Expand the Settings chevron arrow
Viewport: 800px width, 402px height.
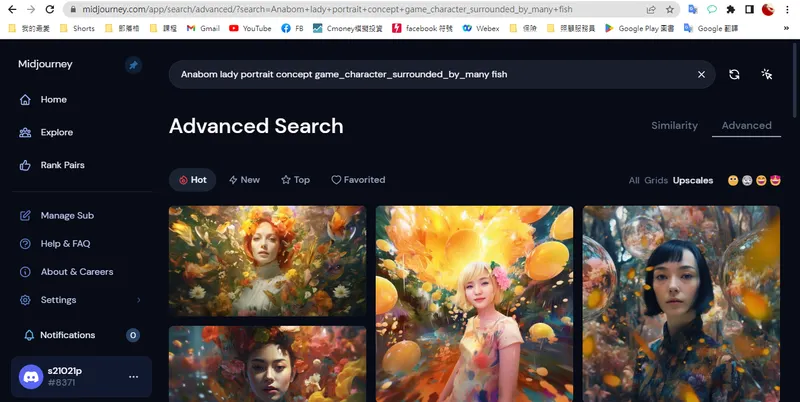(x=138, y=300)
